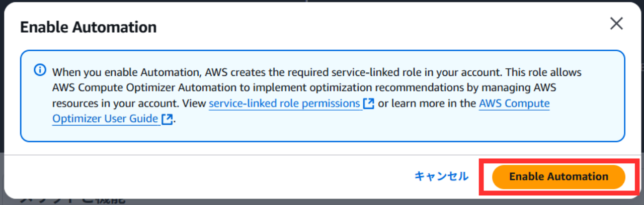This screenshot has width=644, height=205.
Task: Open the AWS Compute Optimizer User Guide link
Action: click(514, 104)
